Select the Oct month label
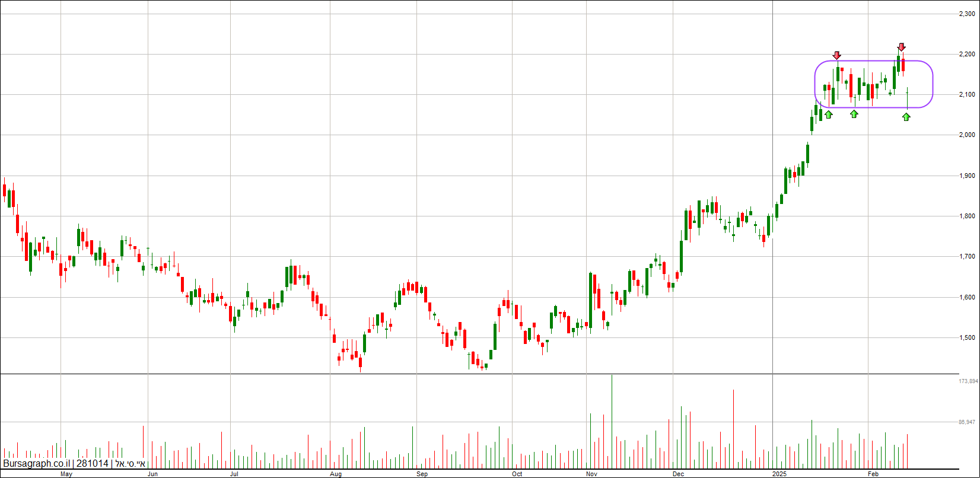Screen dimensions: 980x478 (517, 474)
